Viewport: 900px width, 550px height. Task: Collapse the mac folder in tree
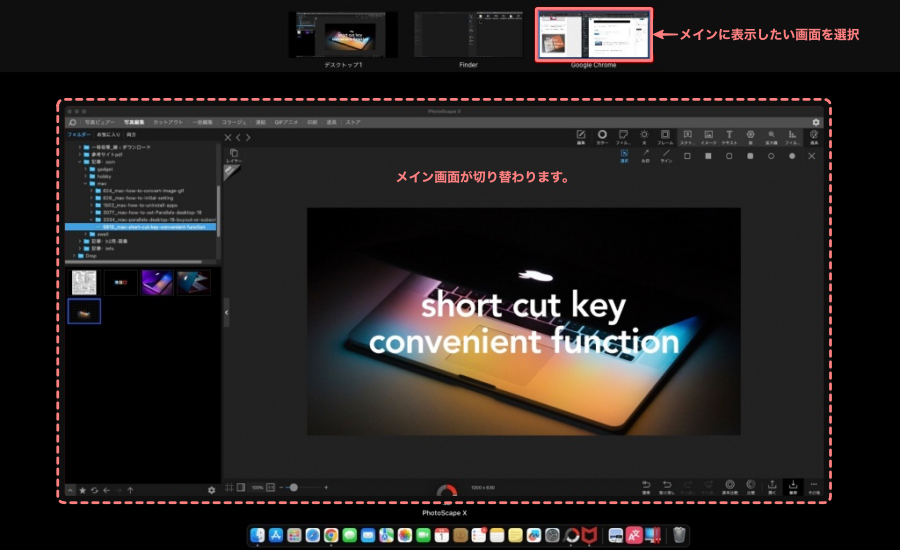[x=86, y=183]
